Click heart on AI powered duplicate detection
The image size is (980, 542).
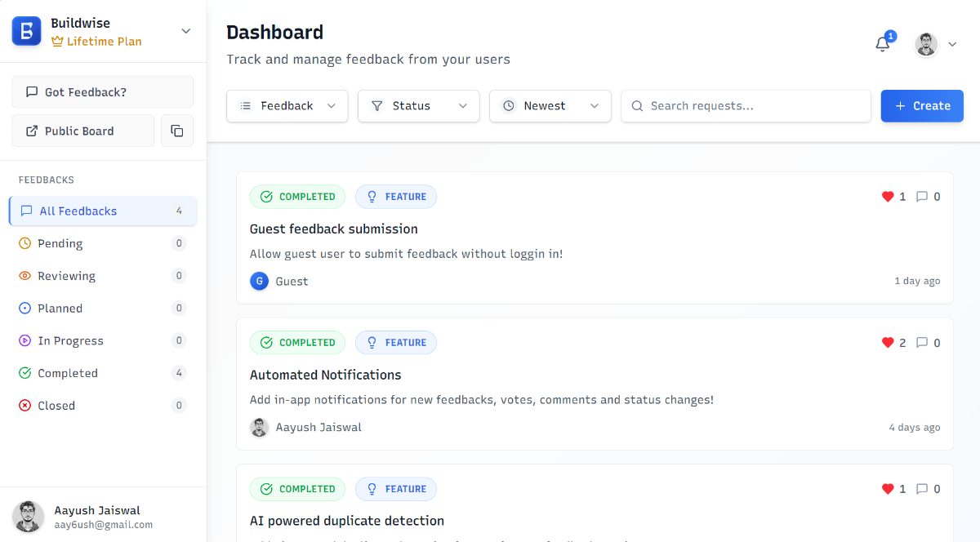888,489
